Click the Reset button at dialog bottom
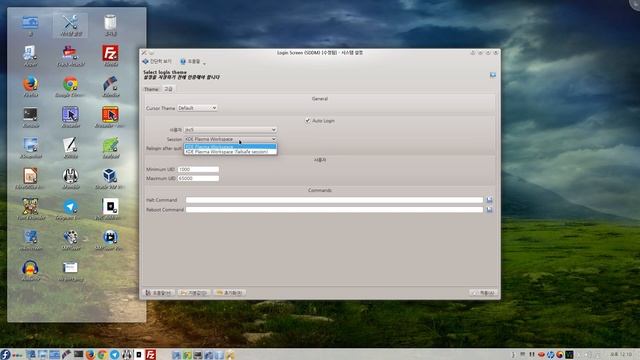Screen dimensions: 640x360 230,293
